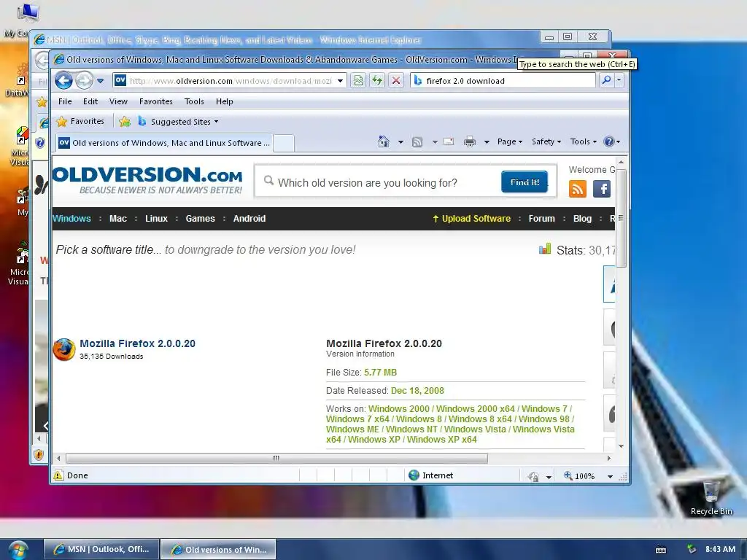This screenshot has height=560, width=747.
Task: Click the Read Mail envelope icon
Action: pos(449,141)
